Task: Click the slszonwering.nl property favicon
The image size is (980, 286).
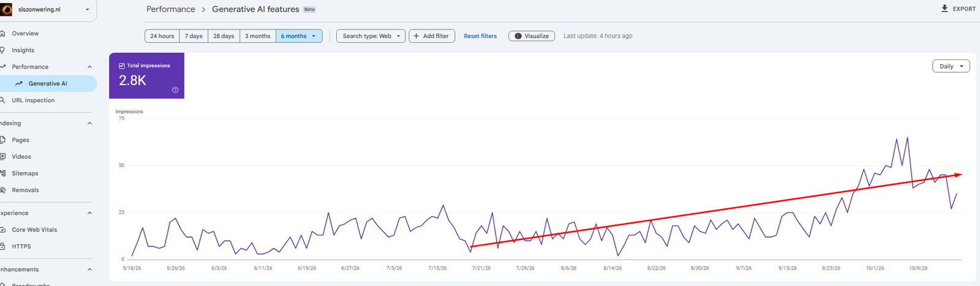Action: (x=7, y=9)
